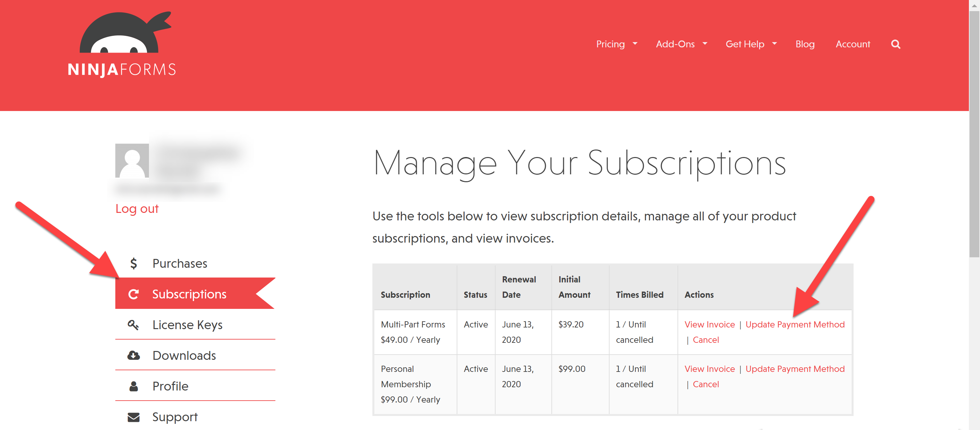The image size is (980, 430).
Task: Select Support in the sidebar
Action: [x=195, y=417]
